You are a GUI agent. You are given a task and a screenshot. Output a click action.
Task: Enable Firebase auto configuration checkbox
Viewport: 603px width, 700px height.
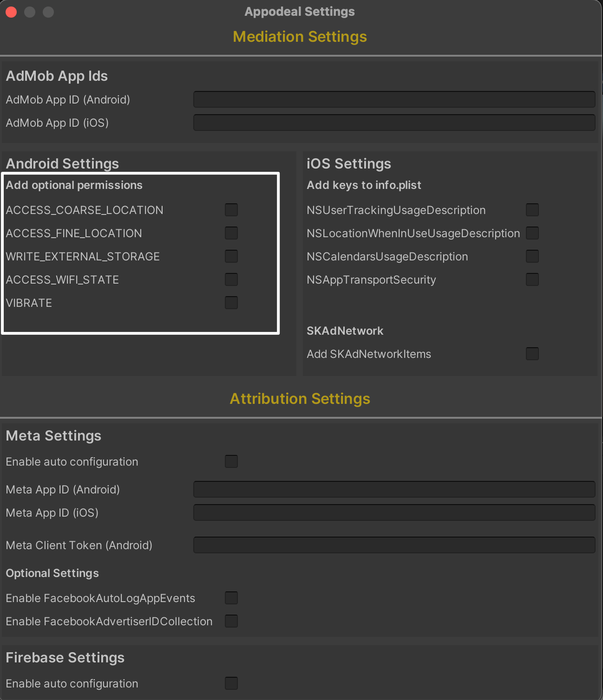click(231, 683)
